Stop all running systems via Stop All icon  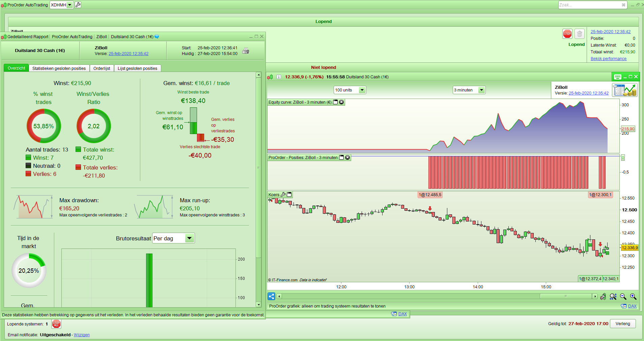point(56,324)
